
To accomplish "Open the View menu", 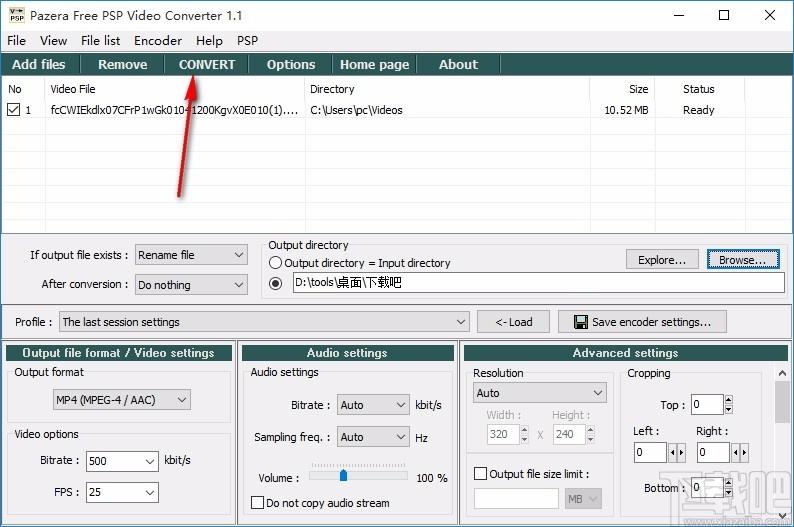I will (x=53, y=40).
